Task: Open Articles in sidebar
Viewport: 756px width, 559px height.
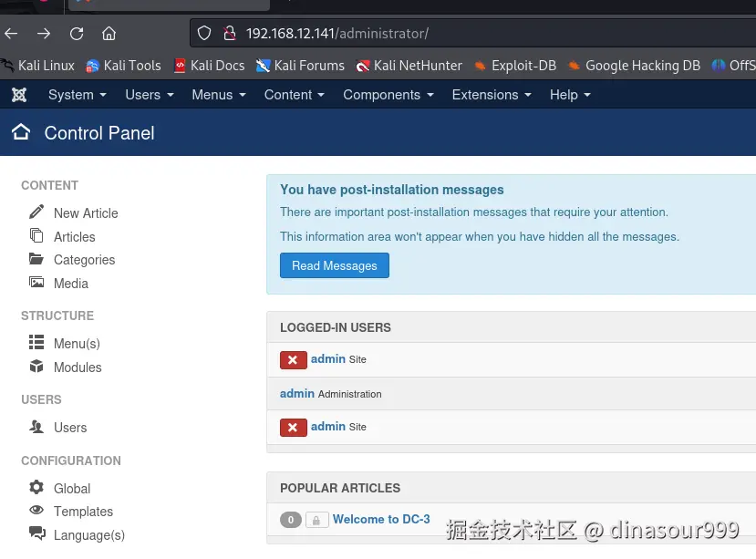Action: pyautogui.click(x=75, y=237)
